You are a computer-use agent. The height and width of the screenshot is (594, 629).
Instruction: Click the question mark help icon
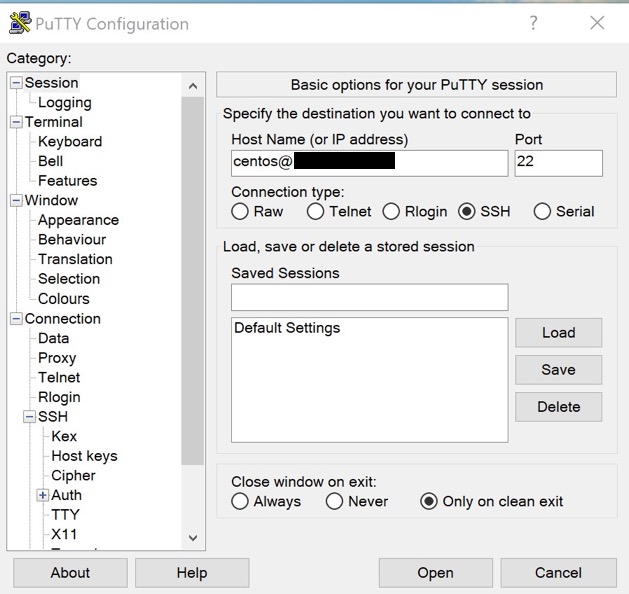(x=533, y=23)
